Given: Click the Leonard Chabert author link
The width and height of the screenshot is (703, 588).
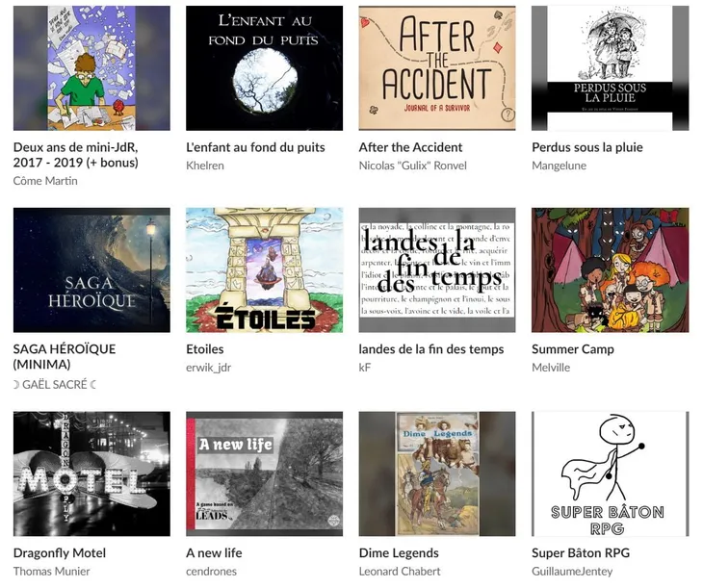Looking at the screenshot, I should coord(400,571).
